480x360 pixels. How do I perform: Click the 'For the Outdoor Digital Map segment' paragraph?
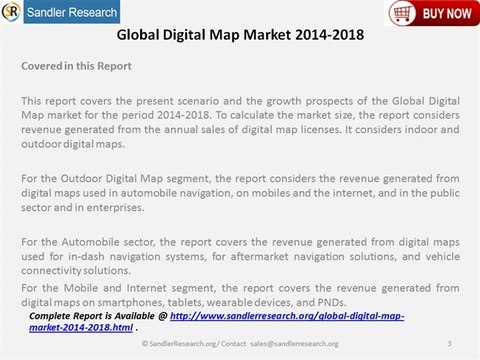(x=240, y=193)
